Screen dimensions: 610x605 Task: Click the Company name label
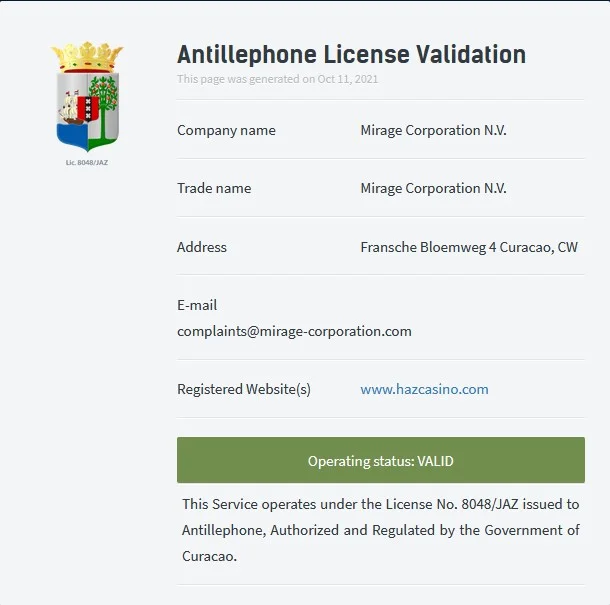226,130
